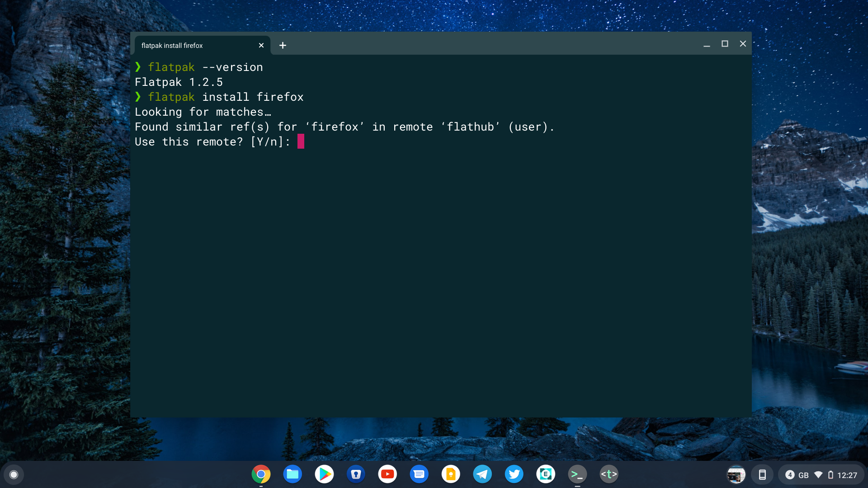Click the 'Found similar ref(s)' output line
This screenshot has width=868, height=488.
344,127
